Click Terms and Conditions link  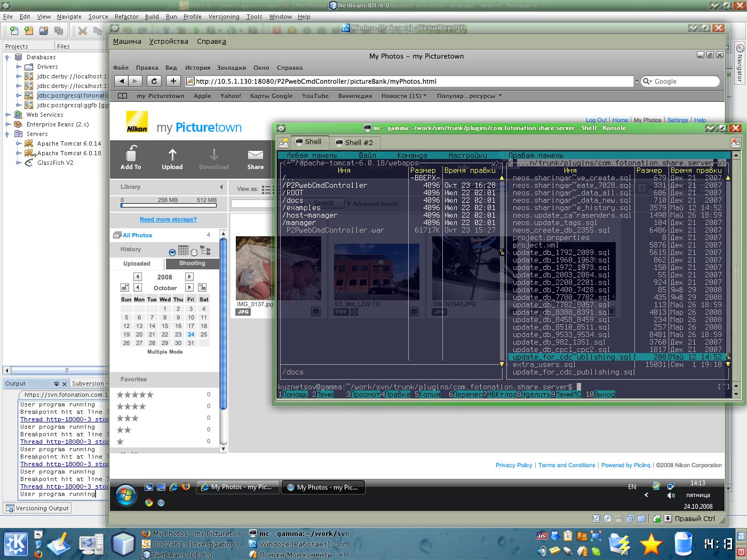point(567,465)
